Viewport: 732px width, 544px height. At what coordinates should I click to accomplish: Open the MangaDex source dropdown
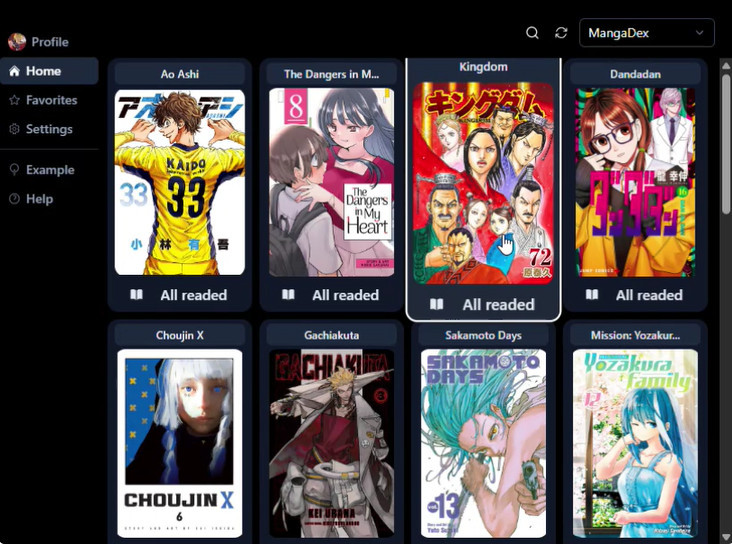(647, 33)
